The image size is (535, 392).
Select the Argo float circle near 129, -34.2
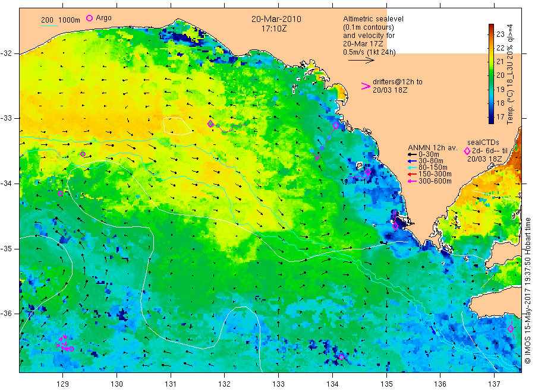click(61, 193)
